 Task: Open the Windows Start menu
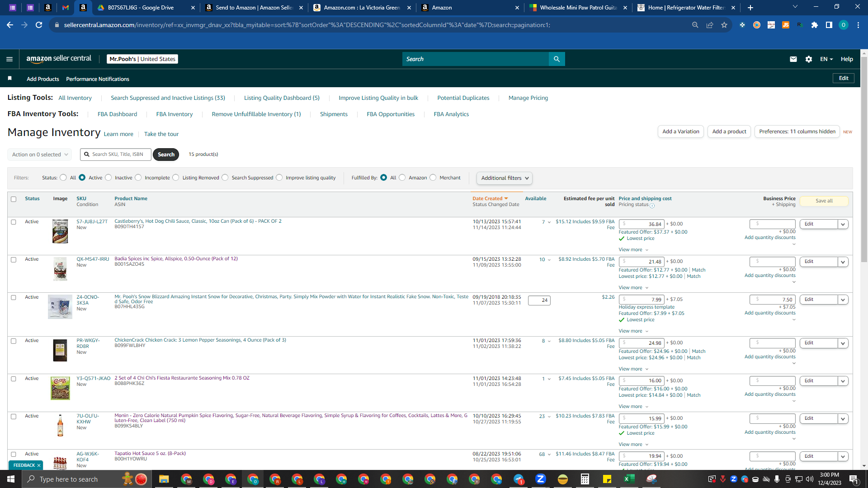click(11, 479)
